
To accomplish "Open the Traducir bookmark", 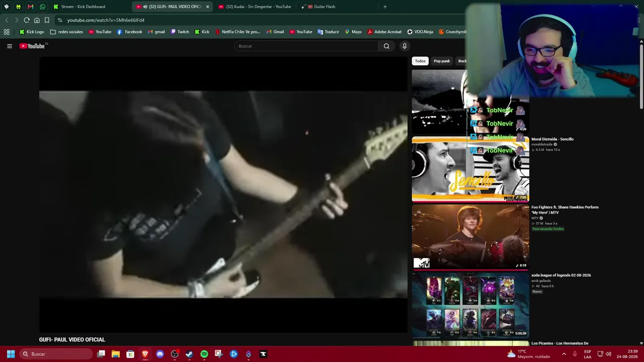I will (x=328, y=32).
